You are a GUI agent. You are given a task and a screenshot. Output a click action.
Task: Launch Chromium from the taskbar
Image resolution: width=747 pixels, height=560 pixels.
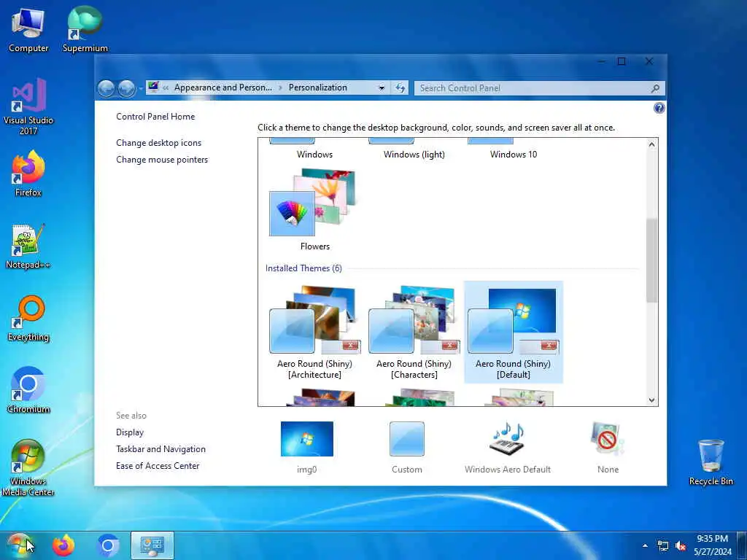108,545
